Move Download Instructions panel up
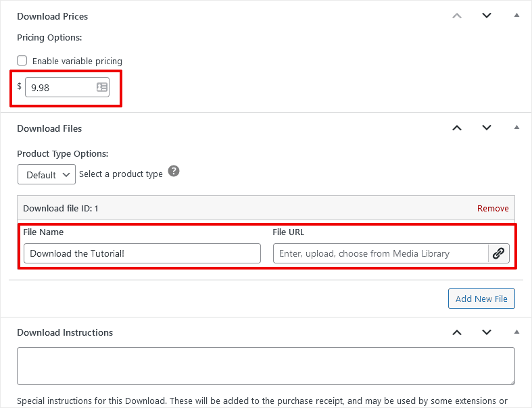 pos(457,332)
